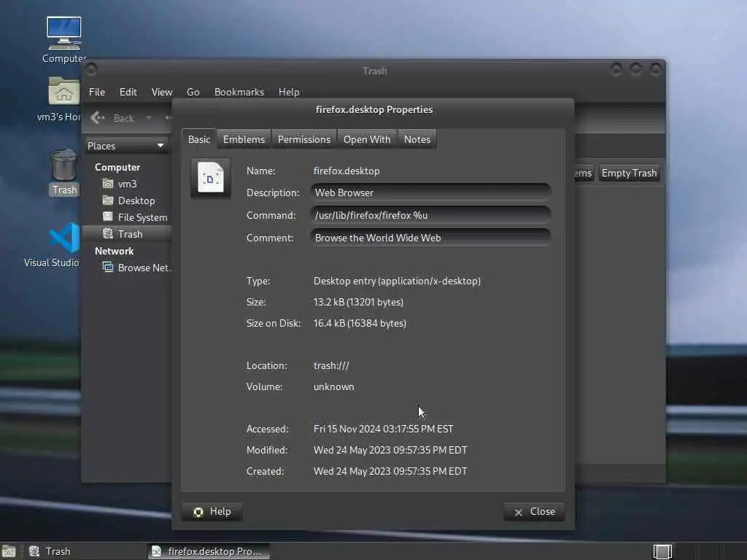Switch to the Emblems tab

[x=244, y=139]
